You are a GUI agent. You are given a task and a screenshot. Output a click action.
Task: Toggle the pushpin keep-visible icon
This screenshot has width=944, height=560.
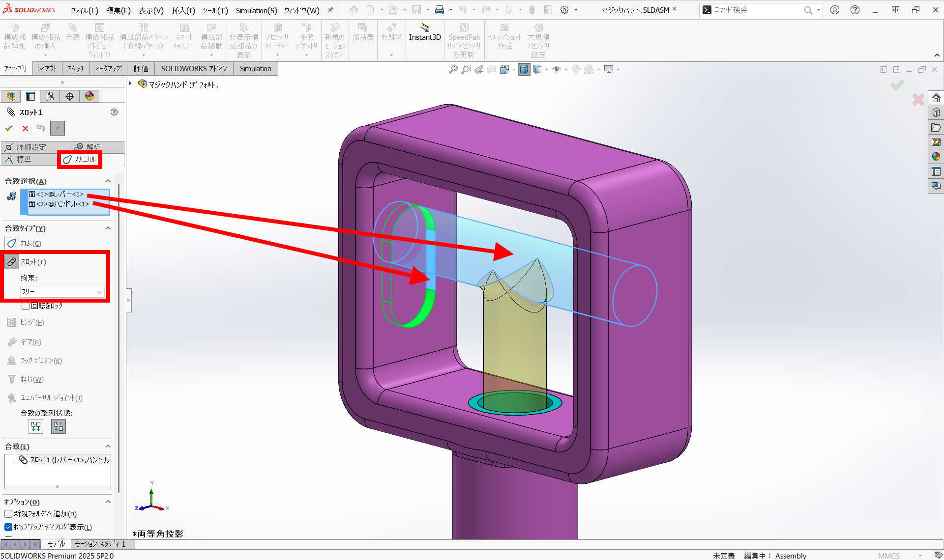(58, 128)
